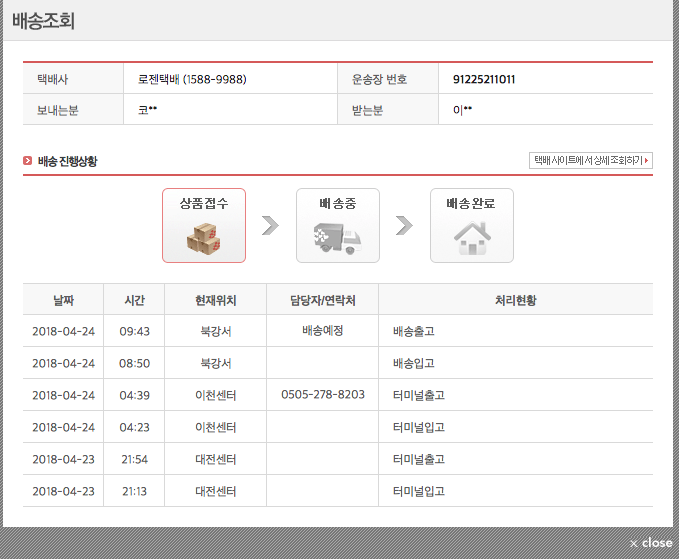Click the arrow between 상품접수 and 배송중
This screenshot has width=679, height=559.
tap(270, 225)
